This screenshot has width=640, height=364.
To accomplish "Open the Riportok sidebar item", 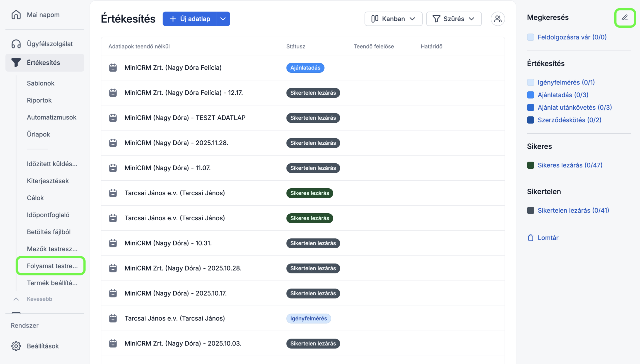I will 39,100.
